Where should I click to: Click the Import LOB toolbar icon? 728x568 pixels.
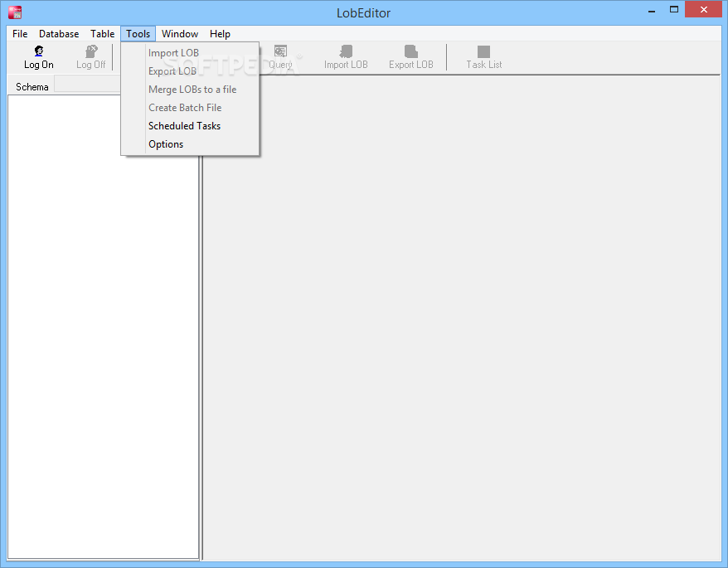point(346,57)
